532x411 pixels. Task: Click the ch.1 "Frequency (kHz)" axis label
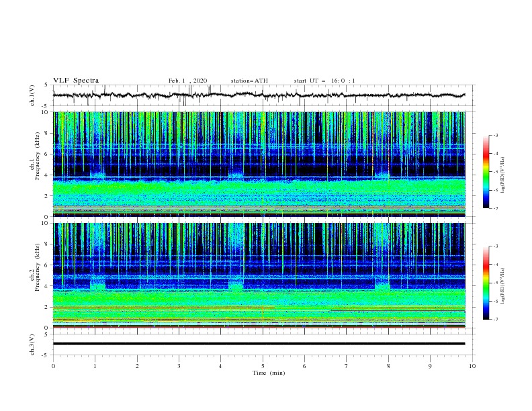(x=38, y=156)
